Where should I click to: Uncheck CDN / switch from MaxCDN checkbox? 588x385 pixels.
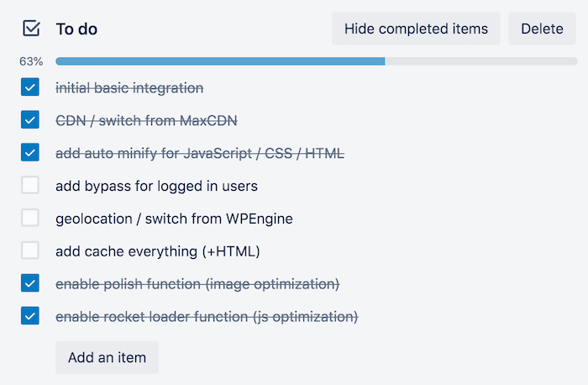coord(30,120)
